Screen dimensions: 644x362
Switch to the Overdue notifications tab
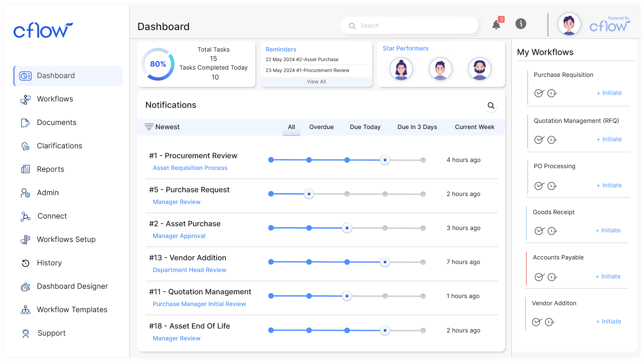coord(321,127)
